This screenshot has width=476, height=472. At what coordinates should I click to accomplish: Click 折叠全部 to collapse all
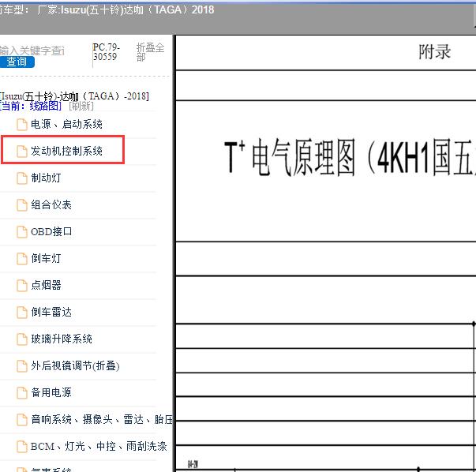[x=150, y=52]
